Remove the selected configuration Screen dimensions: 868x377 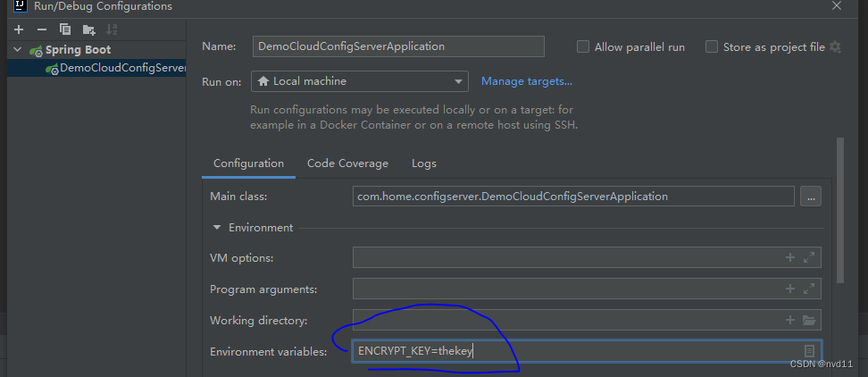pyautogui.click(x=41, y=29)
